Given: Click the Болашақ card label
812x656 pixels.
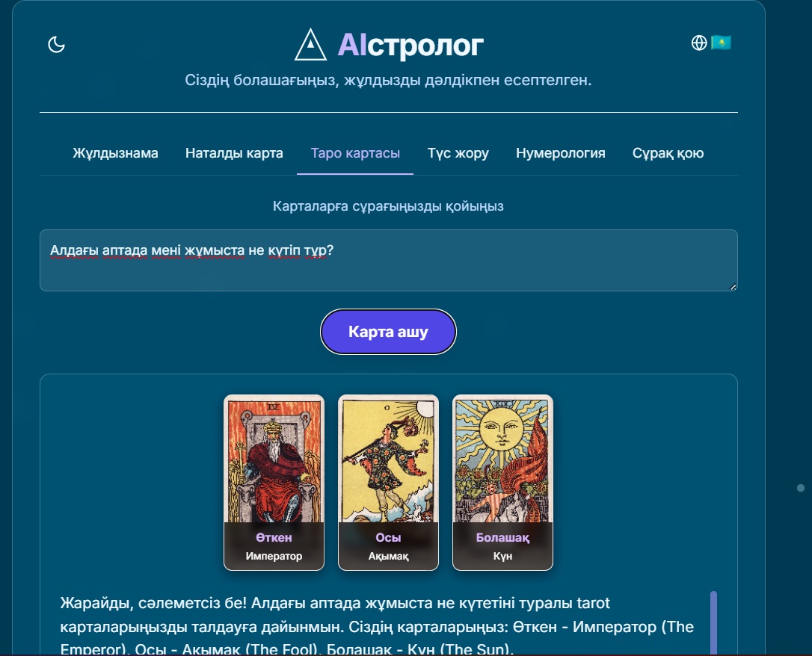Looking at the screenshot, I should point(503,537).
